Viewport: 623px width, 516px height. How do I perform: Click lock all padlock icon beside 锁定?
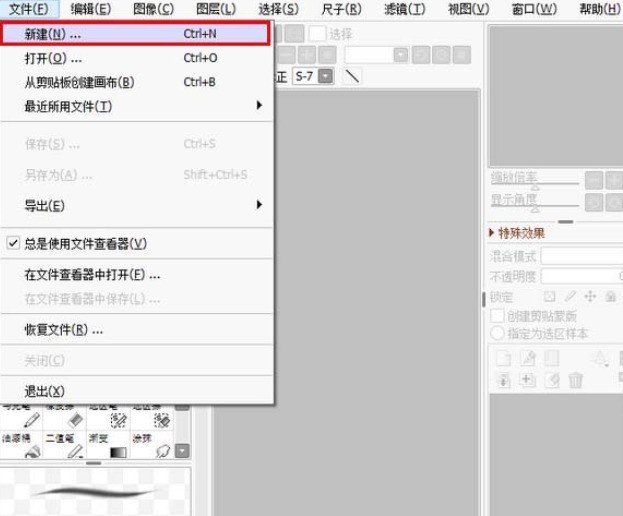(611, 296)
